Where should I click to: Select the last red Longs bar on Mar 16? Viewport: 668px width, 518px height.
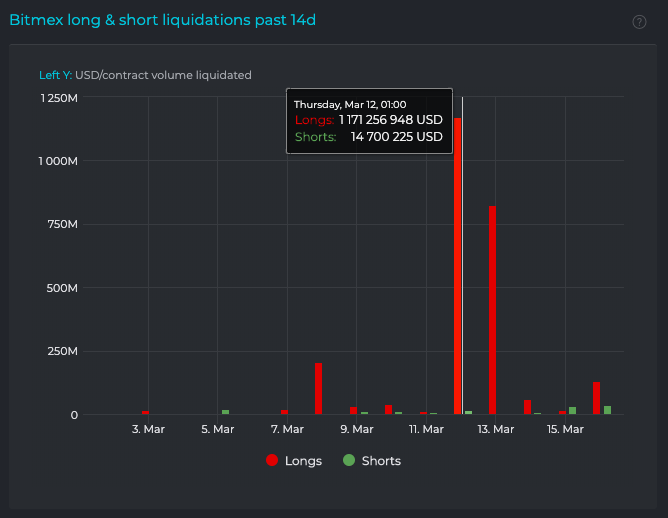click(596, 398)
